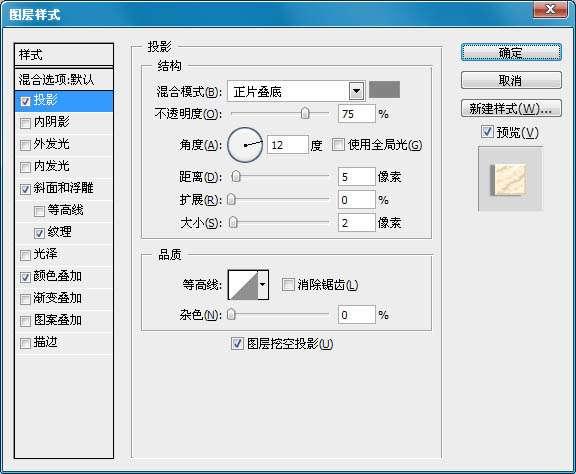Click the 新建样式(W)... button

pos(511,108)
